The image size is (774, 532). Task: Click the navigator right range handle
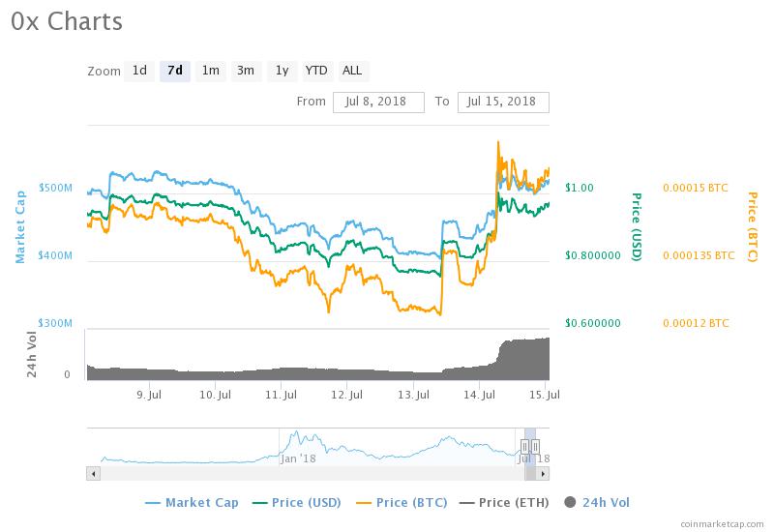pos(536,447)
